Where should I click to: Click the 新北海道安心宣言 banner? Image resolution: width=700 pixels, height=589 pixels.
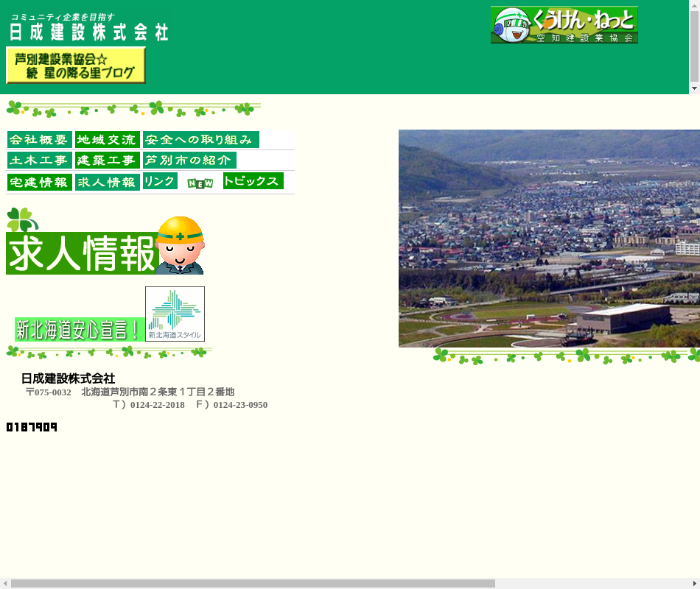(79, 330)
